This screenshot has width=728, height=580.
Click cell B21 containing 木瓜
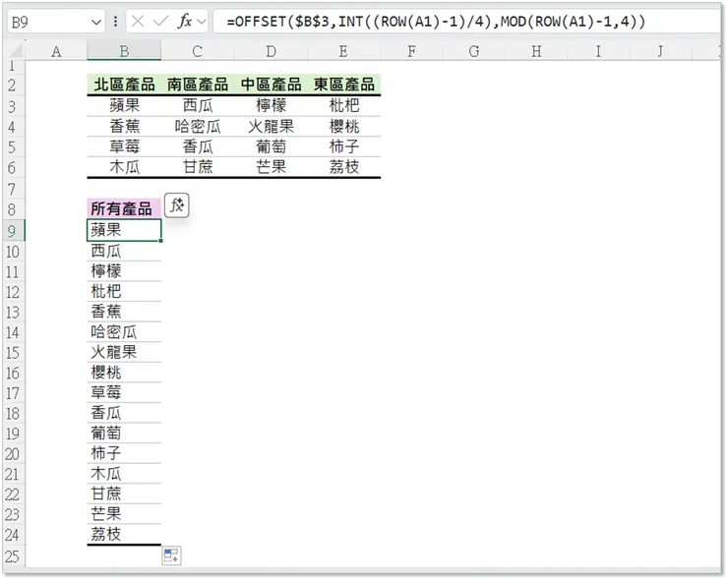pos(124,474)
